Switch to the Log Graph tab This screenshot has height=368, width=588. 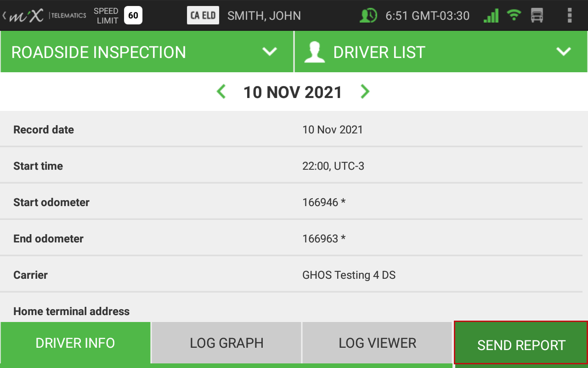tap(226, 343)
